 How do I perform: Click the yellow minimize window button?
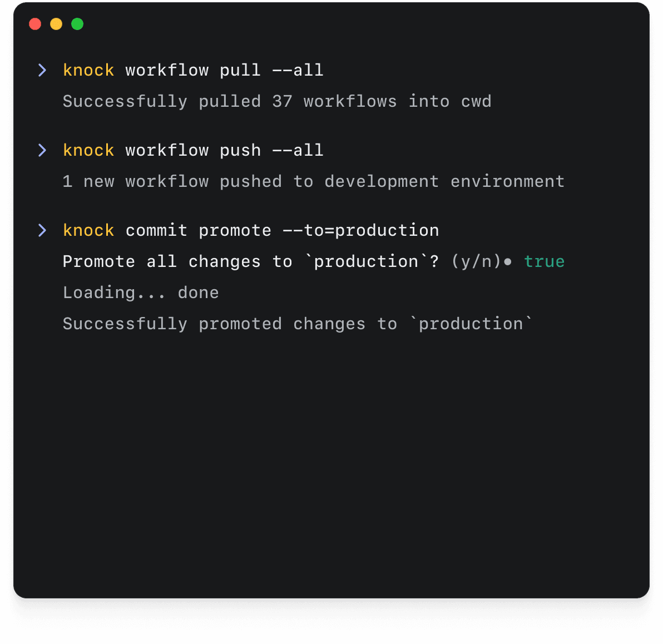click(56, 24)
